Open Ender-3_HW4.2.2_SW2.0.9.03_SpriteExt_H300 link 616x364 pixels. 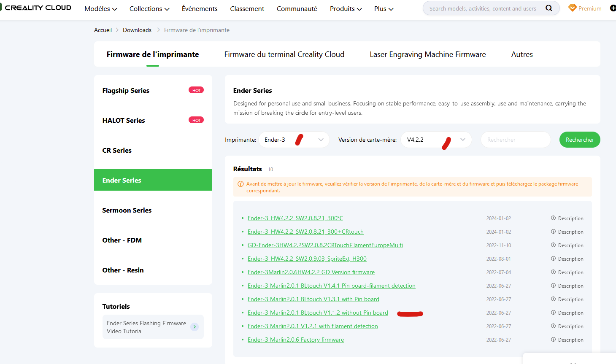click(307, 259)
